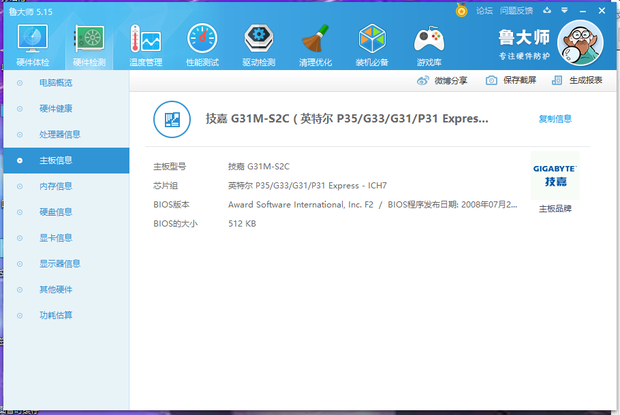Open the 论坛 forum link
Screen dimensions: 620x415
coord(484,11)
